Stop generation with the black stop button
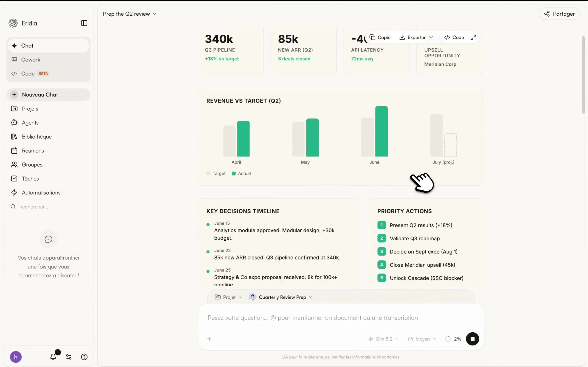 472,339
